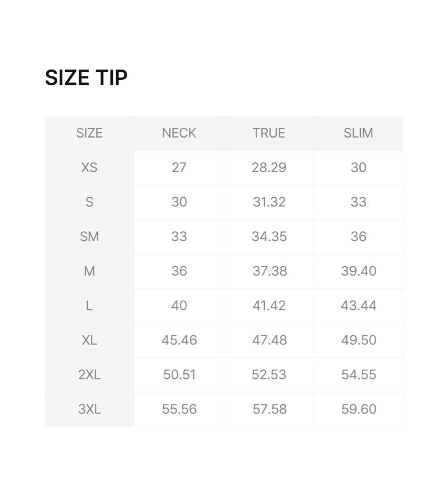The width and height of the screenshot is (448, 478).
Task: Click the SLIM column header
Action: pos(358,133)
